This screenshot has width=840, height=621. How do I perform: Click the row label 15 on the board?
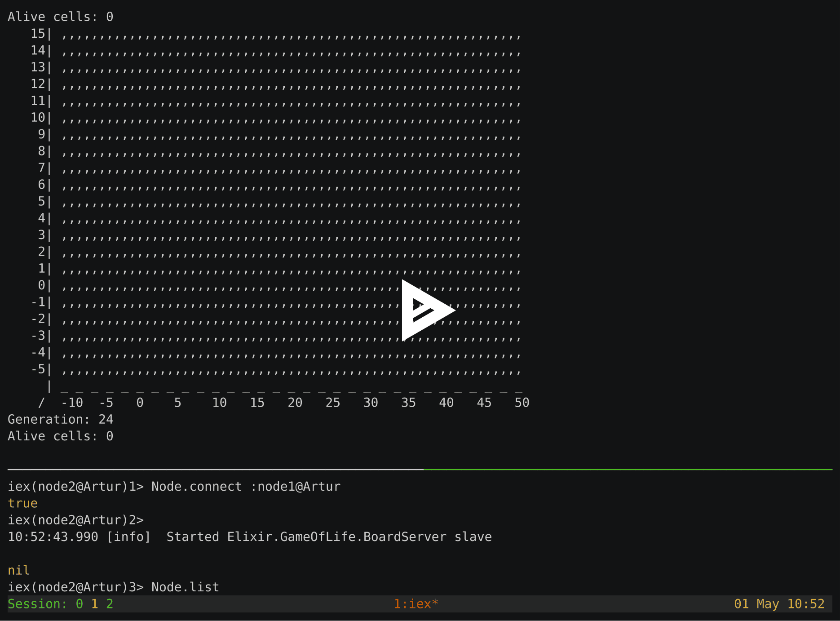pos(38,34)
